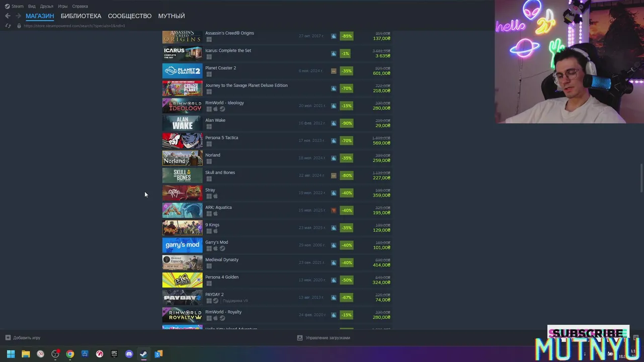Screen dimensions: 644x362
Task: Open the RimWorld - Royalty title link
Action: pyautogui.click(x=223, y=312)
